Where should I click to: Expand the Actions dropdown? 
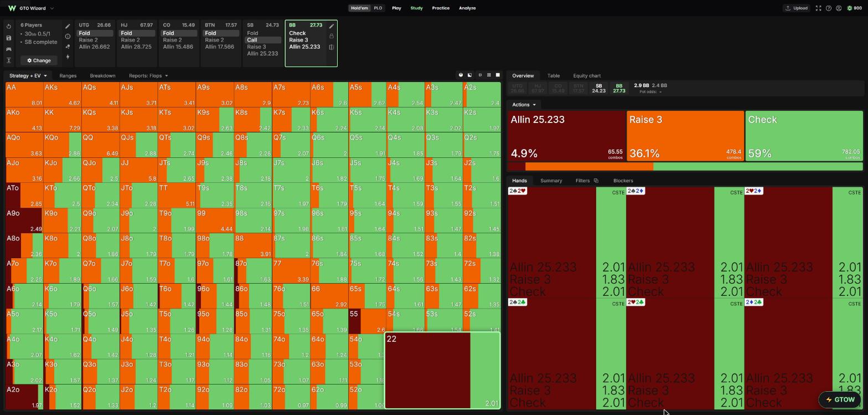[x=524, y=105]
